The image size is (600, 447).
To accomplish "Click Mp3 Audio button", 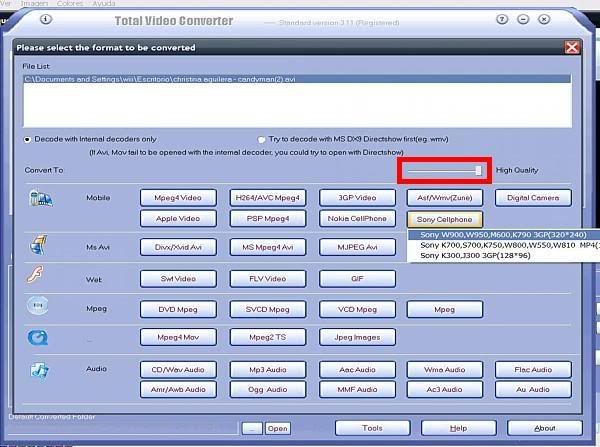I will (x=267, y=370).
